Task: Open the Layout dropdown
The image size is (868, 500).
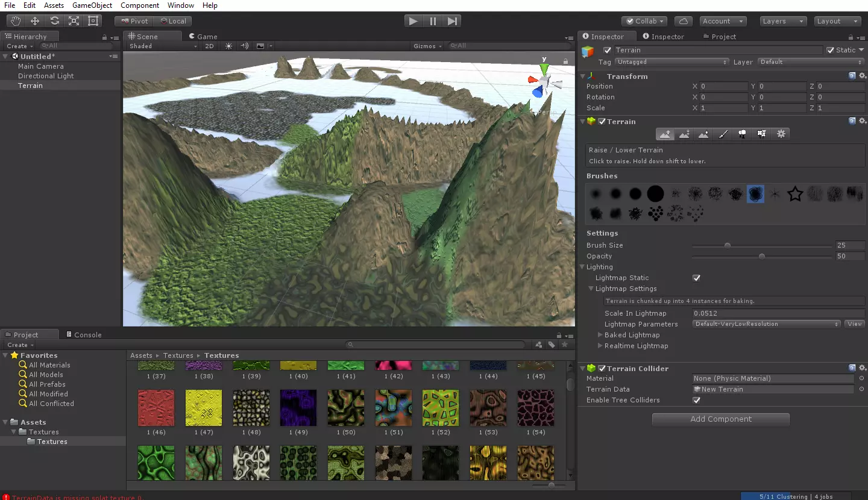Action: pyautogui.click(x=837, y=21)
